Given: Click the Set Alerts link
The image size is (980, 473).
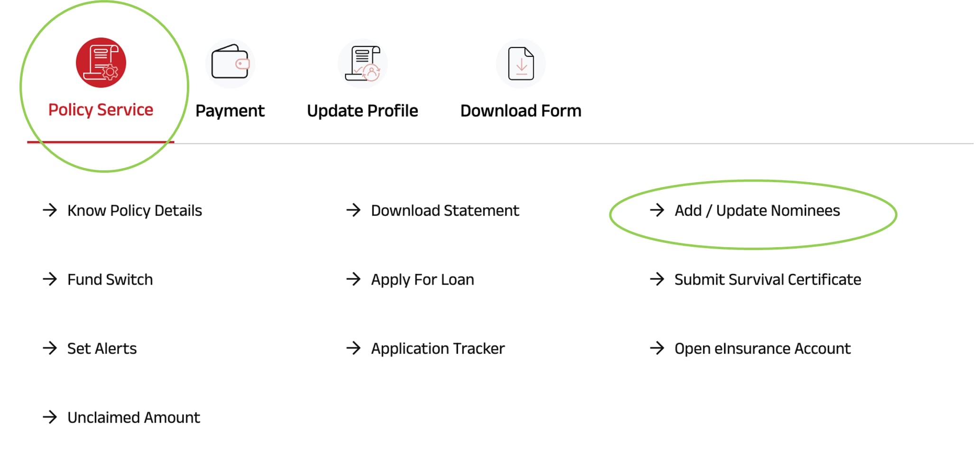Looking at the screenshot, I should click(x=102, y=348).
